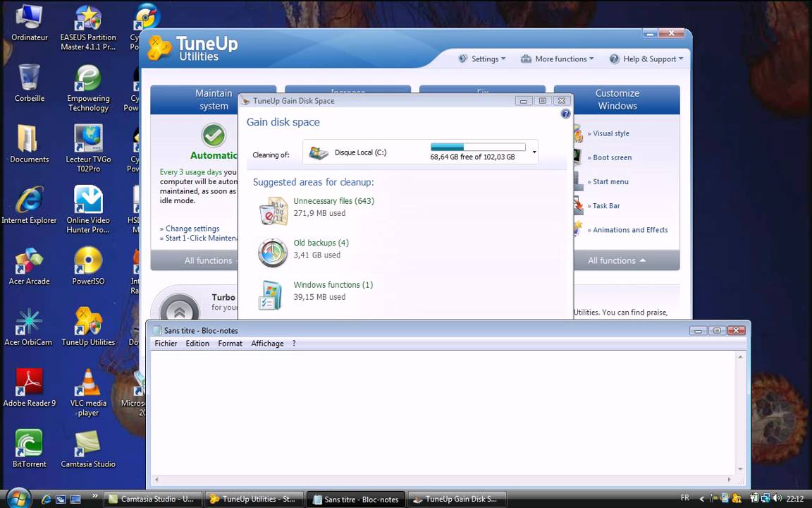Open the More functions dropdown
The width and height of the screenshot is (812, 508).
pos(558,59)
